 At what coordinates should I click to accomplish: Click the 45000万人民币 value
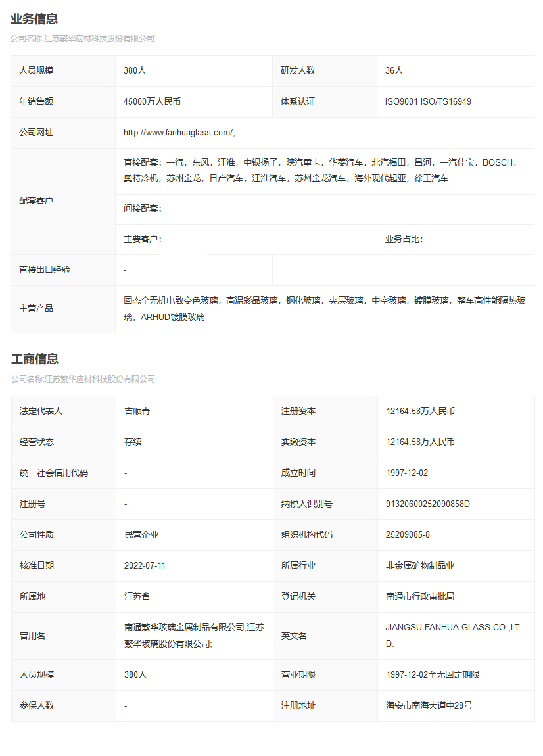tap(152, 102)
